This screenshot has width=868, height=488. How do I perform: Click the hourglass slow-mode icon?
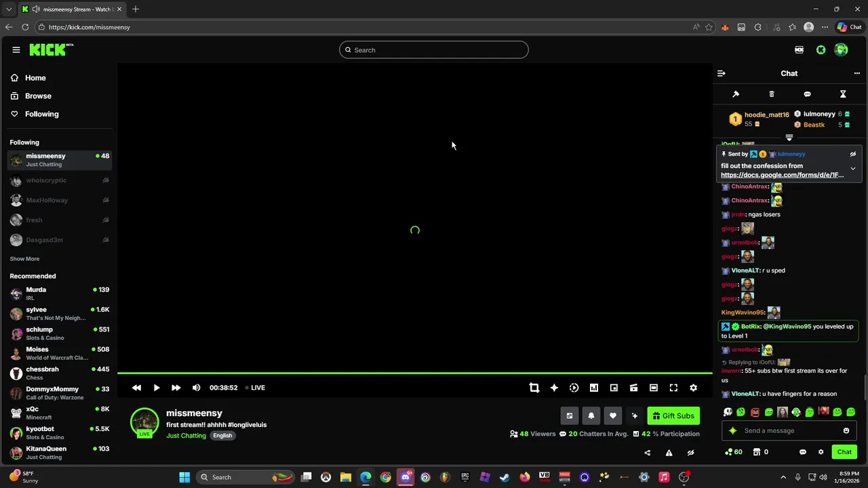click(843, 94)
